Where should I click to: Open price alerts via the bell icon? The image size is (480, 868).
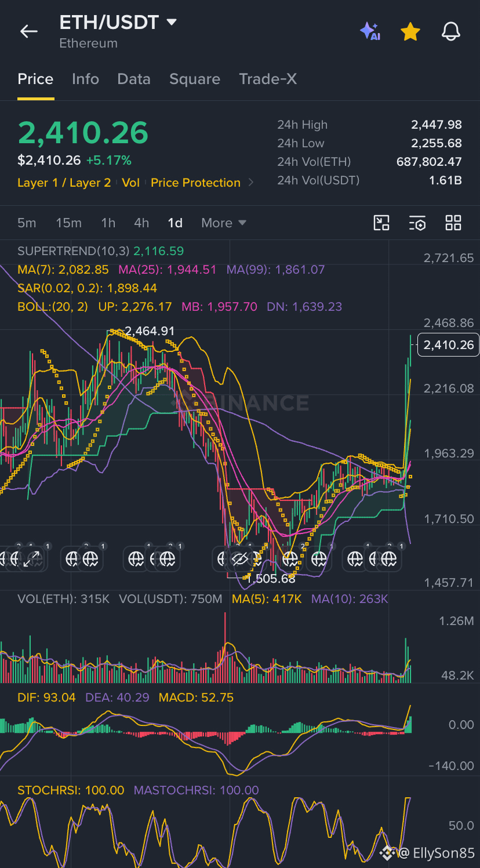coord(451,32)
